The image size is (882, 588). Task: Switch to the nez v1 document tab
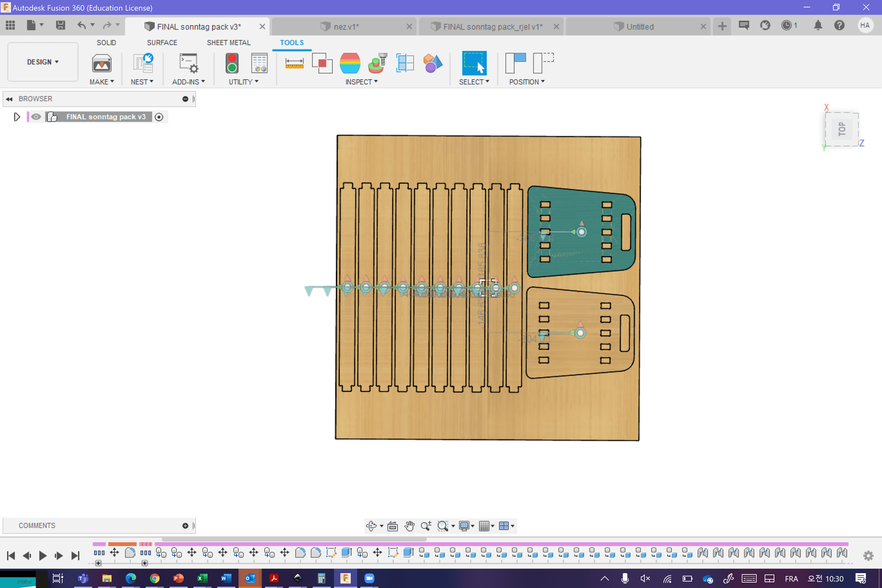click(x=345, y=27)
